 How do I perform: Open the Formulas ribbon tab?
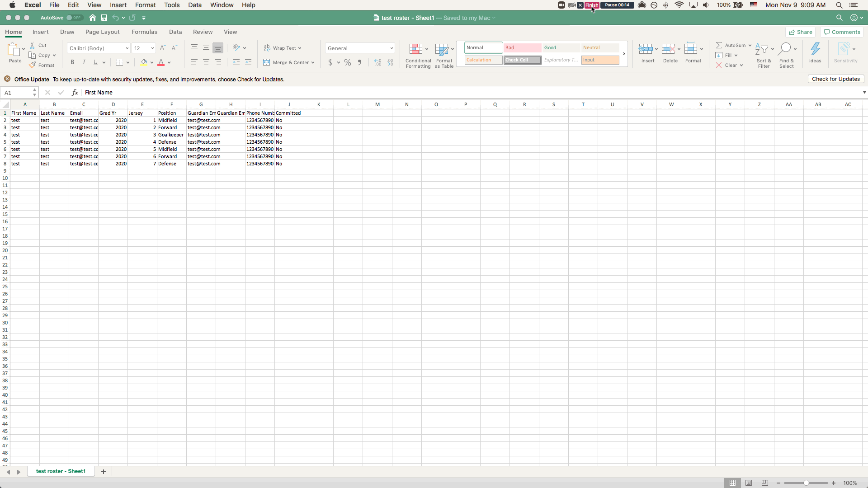tap(145, 32)
